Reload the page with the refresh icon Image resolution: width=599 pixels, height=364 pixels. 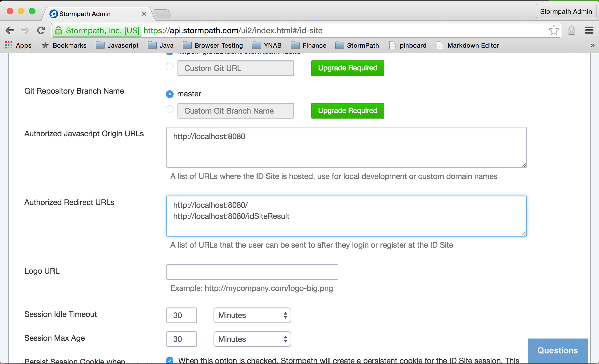coord(41,30)
